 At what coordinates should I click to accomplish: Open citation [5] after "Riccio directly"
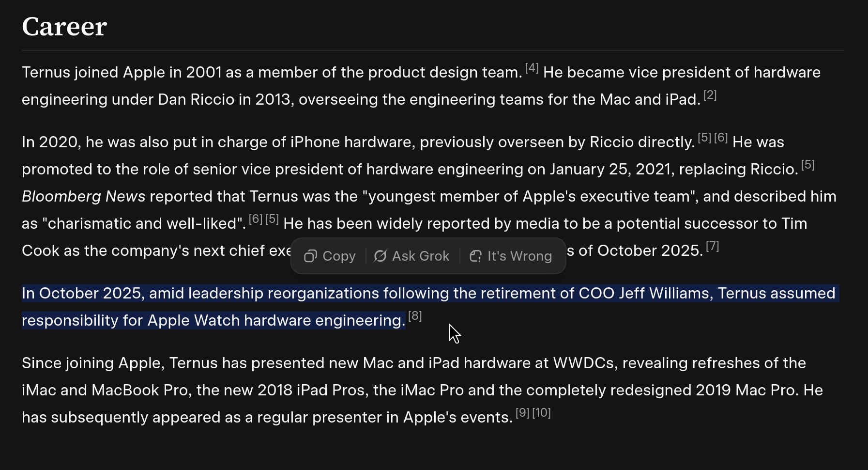pos(704,138)
